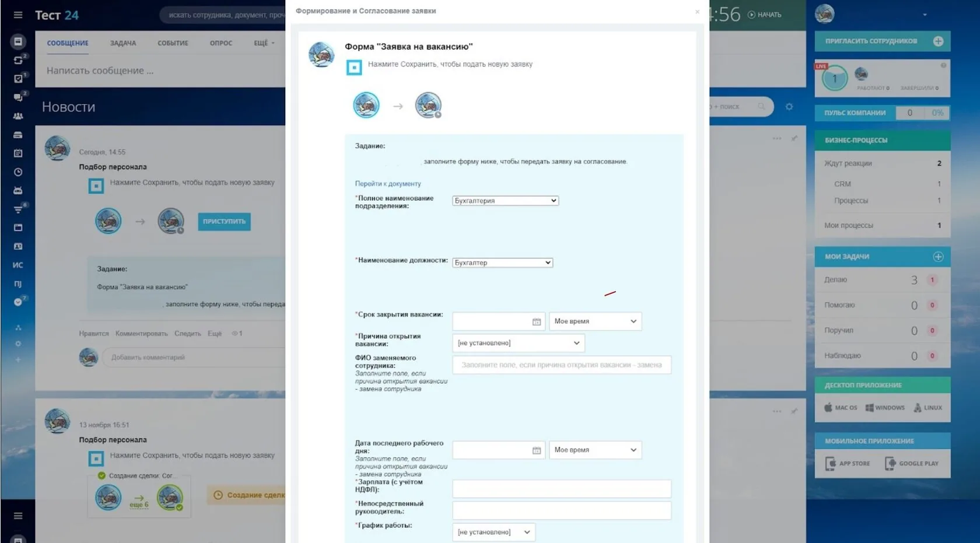Open the workgroups people icon in left sidebar
The height and width of the screenshot is (543, 980).
click(18, 116)
